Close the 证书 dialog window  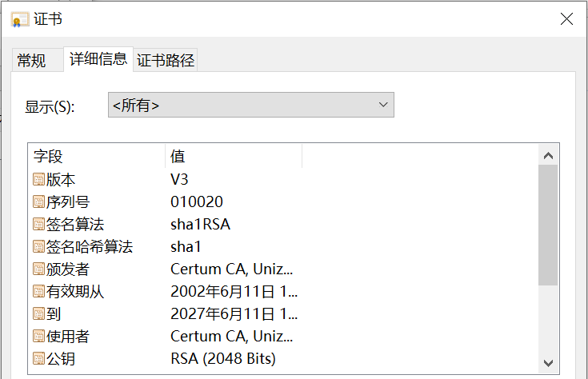click(x=566, y=18)
